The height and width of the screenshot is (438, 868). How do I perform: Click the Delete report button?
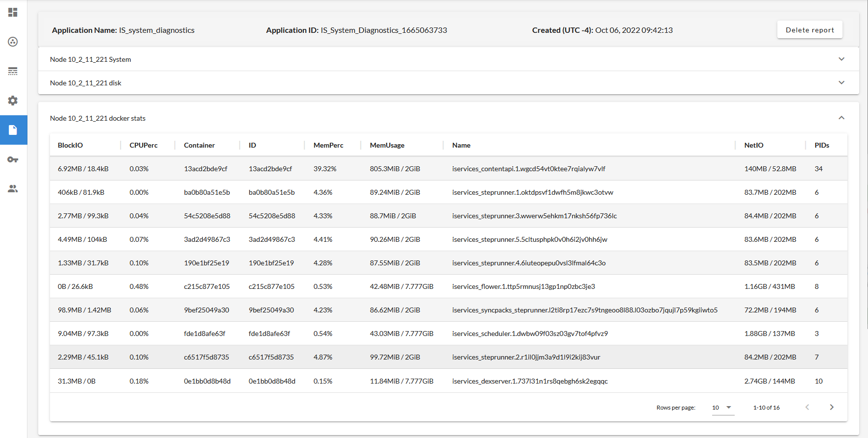click(809, 30)
